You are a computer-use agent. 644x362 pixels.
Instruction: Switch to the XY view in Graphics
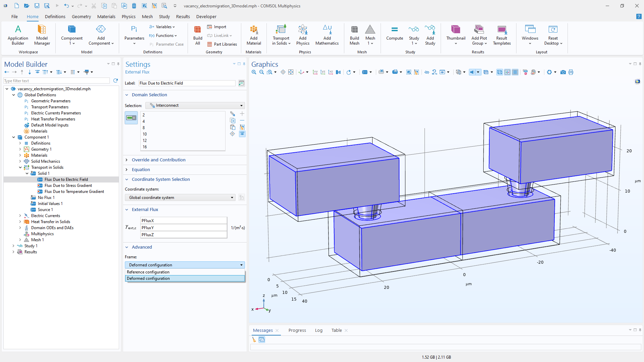[315, 72]
